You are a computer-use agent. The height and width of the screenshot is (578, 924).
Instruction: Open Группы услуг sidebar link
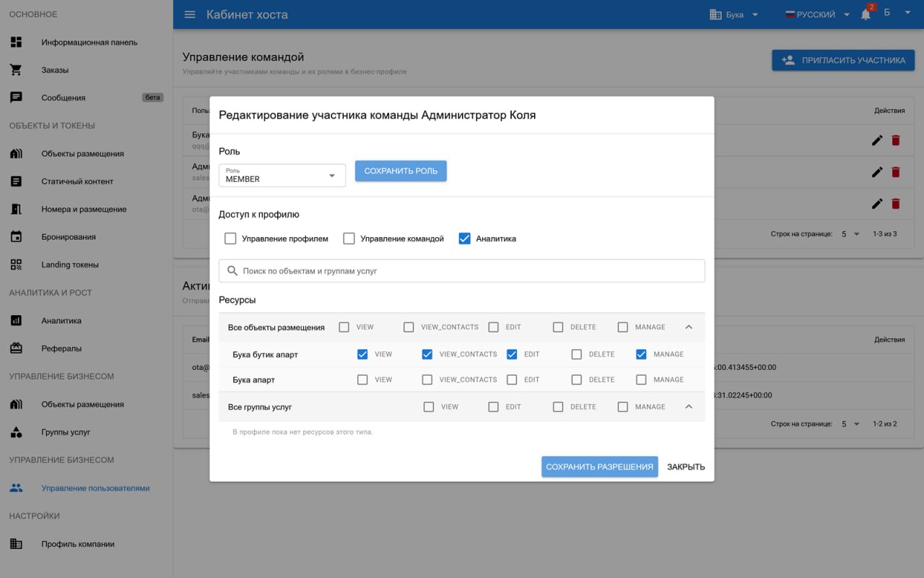click(x=87, y=432)
